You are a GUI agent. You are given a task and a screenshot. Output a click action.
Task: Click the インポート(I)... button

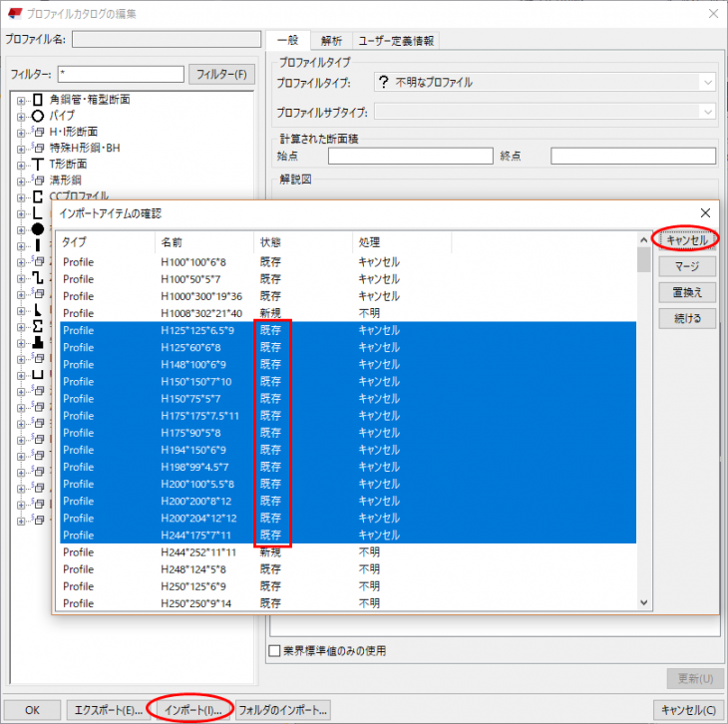[x=192, y=710]
